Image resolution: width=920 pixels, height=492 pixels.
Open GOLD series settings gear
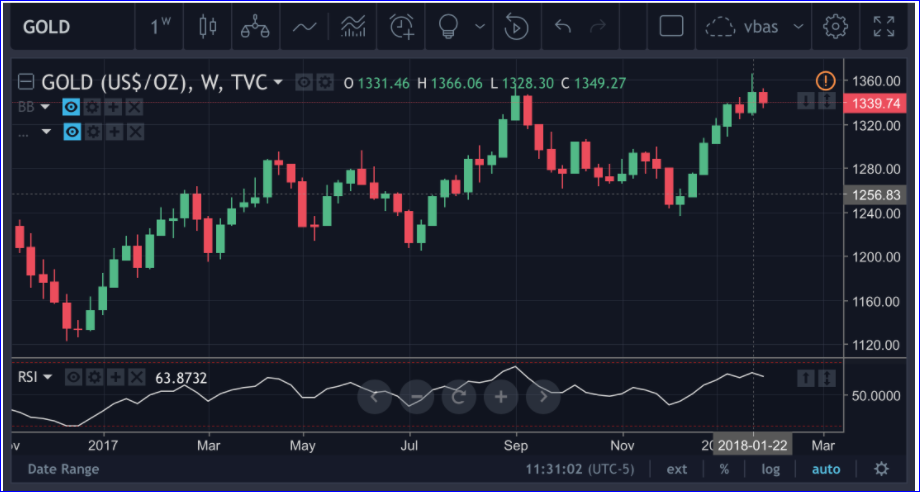325,83
